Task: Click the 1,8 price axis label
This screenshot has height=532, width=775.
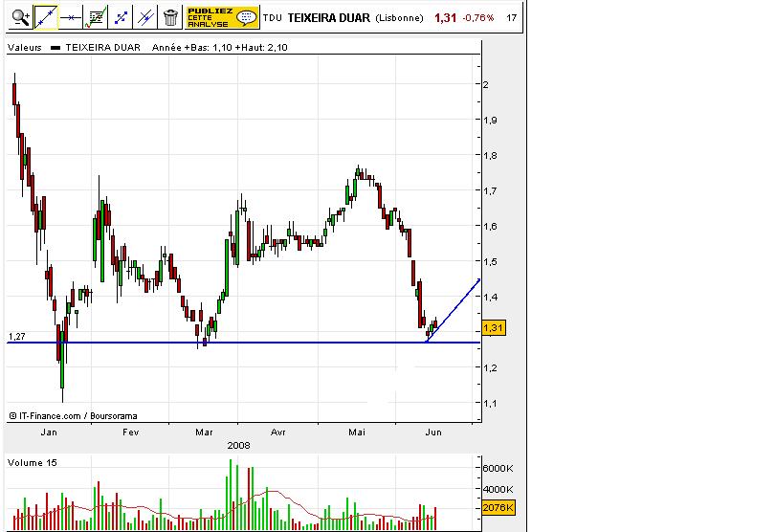Action: 489,155
